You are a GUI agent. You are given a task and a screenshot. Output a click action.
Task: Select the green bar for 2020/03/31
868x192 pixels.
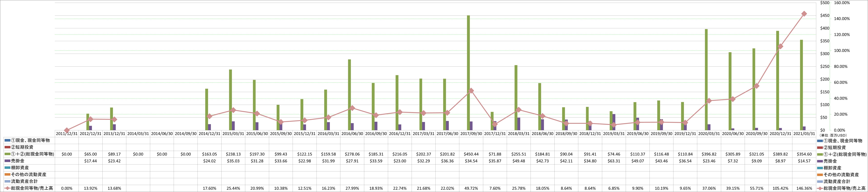706,80
